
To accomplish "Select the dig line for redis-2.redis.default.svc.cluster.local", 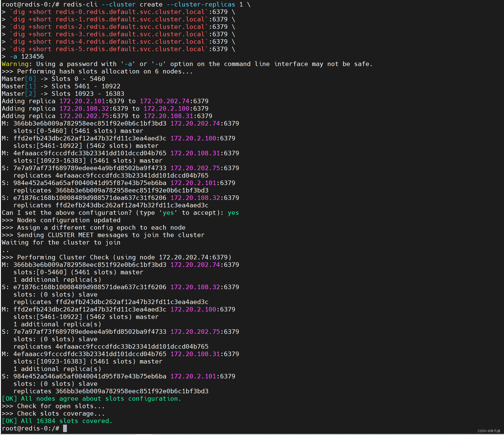I will pyautogui.click(x=118, y=27).
